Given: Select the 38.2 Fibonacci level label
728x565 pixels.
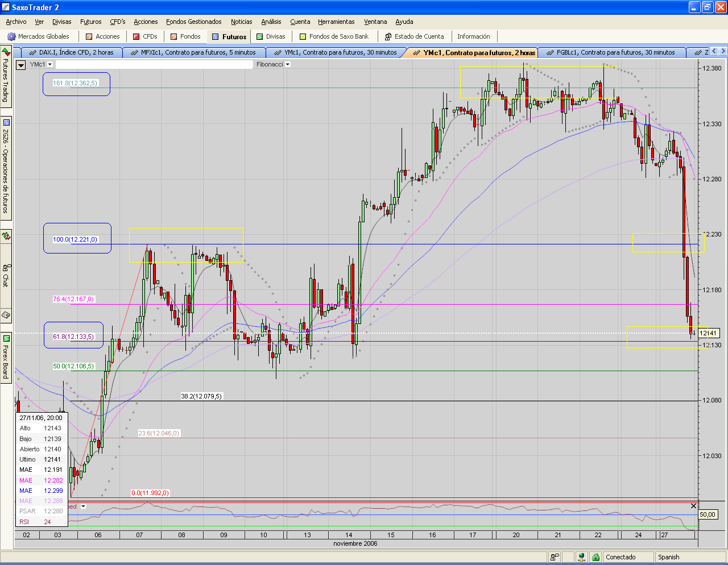Looking at the screenshot, I should coord(201,396).
